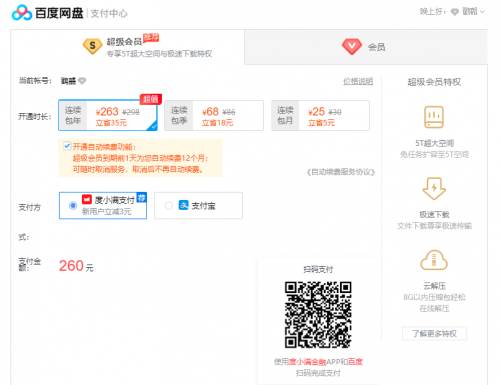Select the Du Xiaoman Pay radio button
Screen dimensions: 500x385
coord(73,205)
